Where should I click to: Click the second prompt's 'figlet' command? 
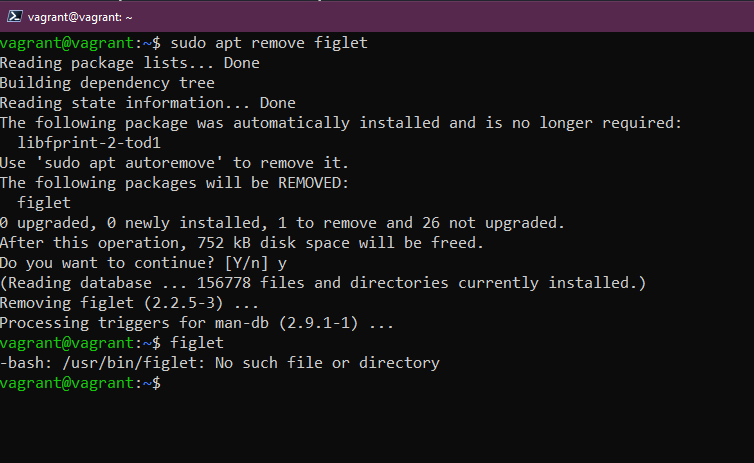[x=198, y=343]
